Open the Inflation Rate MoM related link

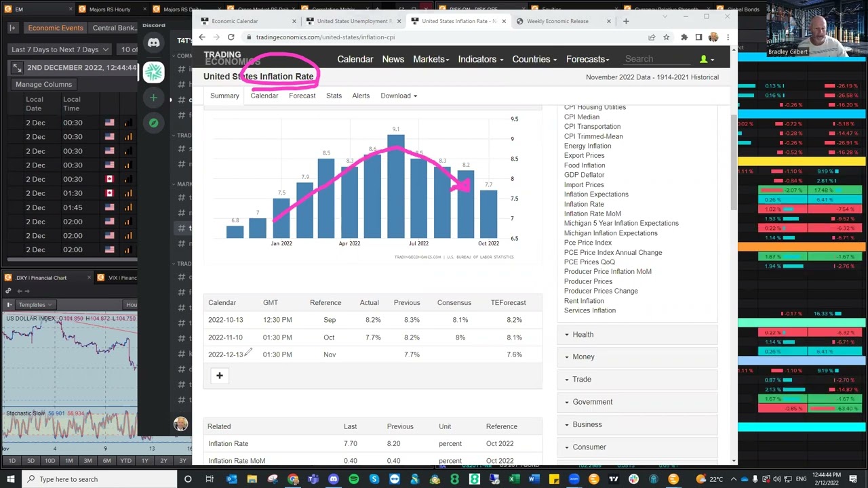coord(237,461)
